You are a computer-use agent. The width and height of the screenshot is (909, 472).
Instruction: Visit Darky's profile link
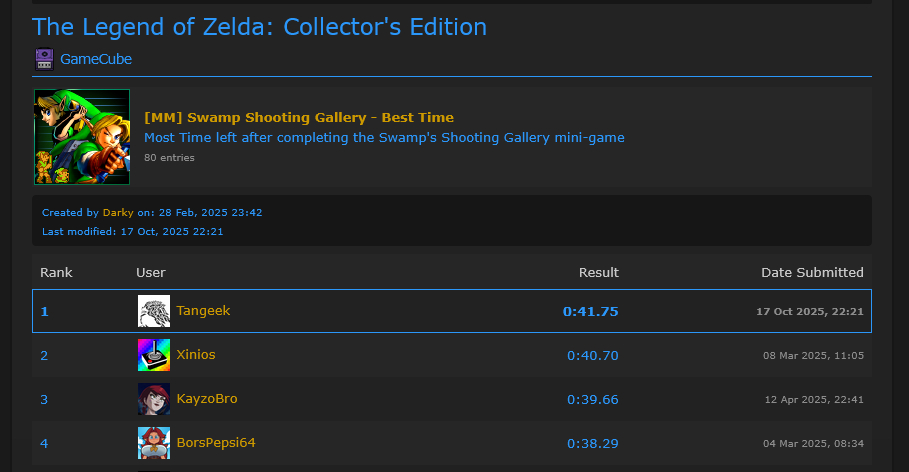118,213
